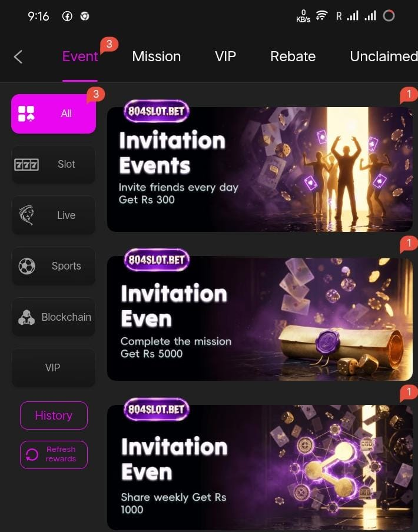This screenshot has height=532, width=418.
Task: Switch to the Mission tab
Action: click(x=157, y=56)
